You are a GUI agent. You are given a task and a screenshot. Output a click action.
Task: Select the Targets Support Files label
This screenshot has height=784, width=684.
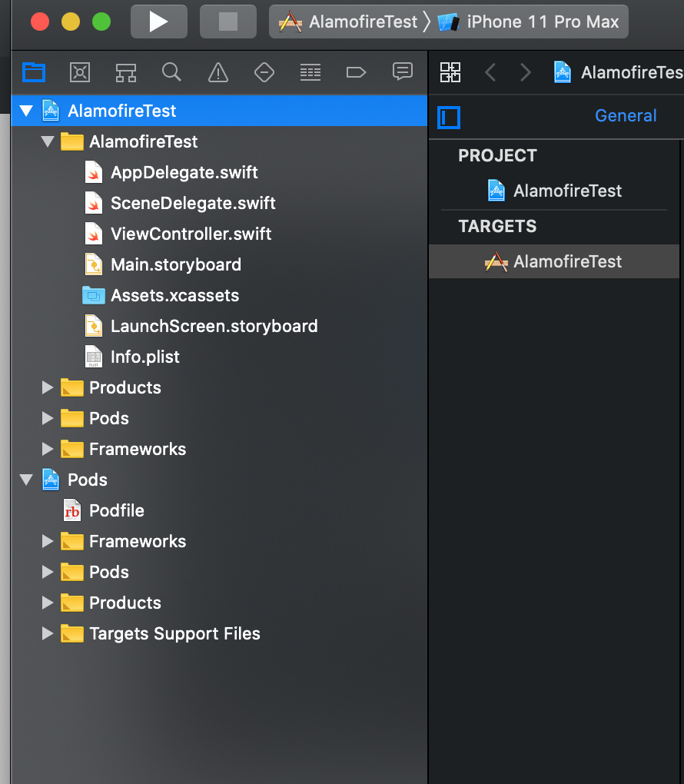174,633
